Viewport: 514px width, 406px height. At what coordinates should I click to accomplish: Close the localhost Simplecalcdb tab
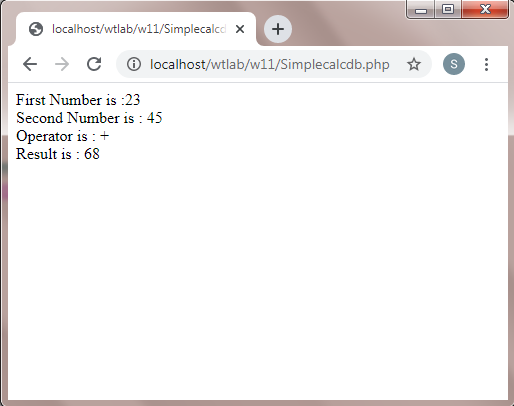[240, 29]
